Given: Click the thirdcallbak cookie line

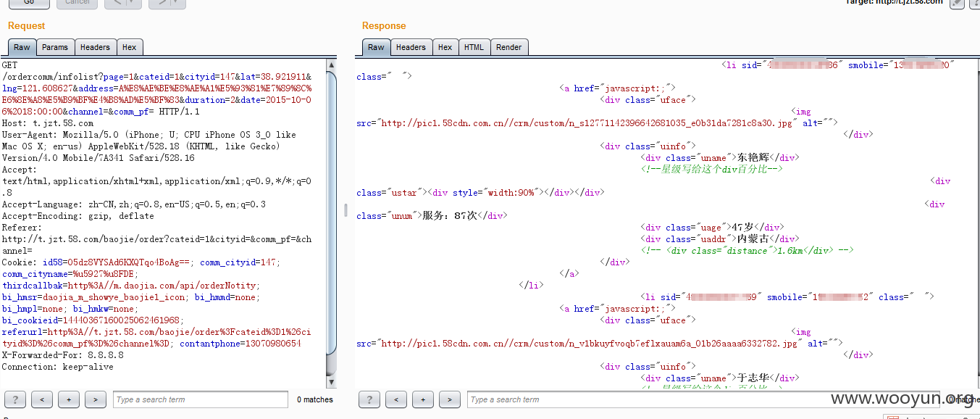Looking at the screenshot, I should click(x=130, y=286).
